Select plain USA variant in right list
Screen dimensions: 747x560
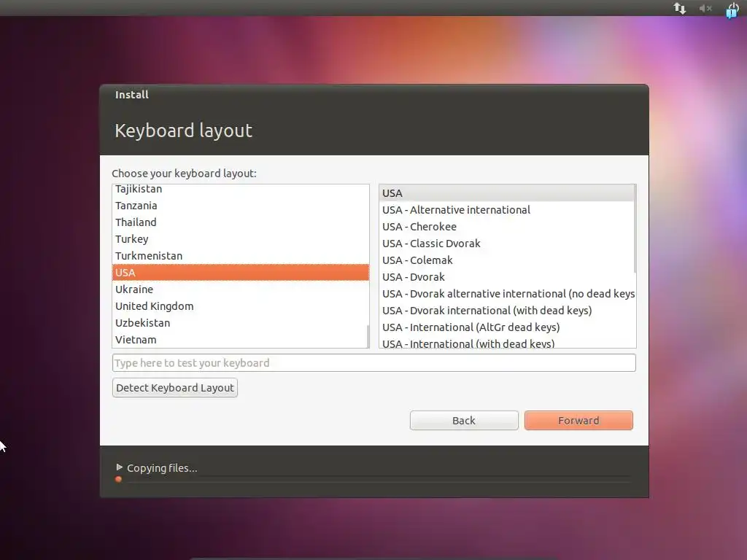[x=506, y=192]
